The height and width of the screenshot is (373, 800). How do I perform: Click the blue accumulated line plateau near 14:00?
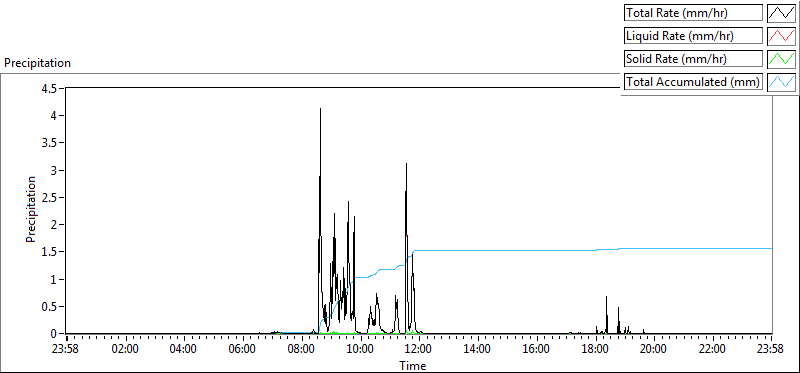coord(478,251)
